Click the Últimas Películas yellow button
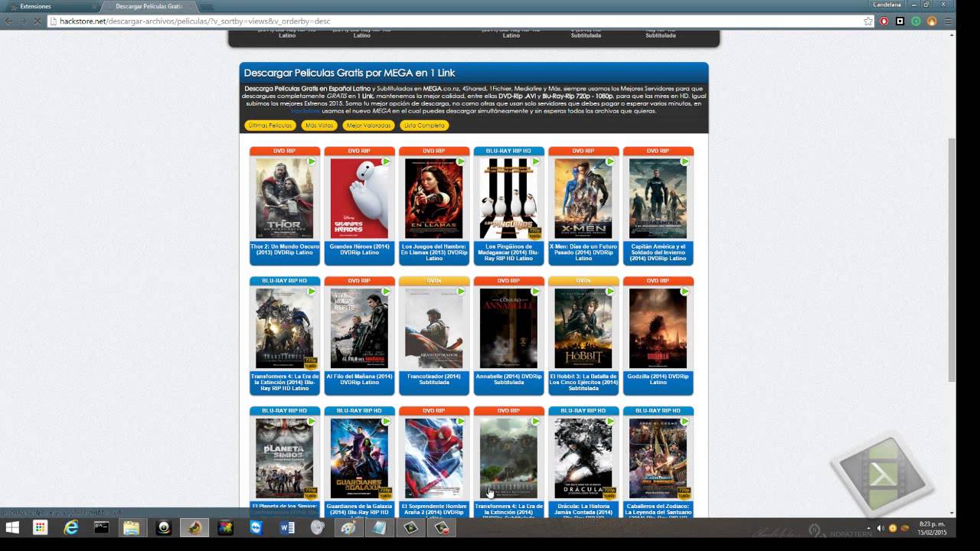 (x=270, y=126)
